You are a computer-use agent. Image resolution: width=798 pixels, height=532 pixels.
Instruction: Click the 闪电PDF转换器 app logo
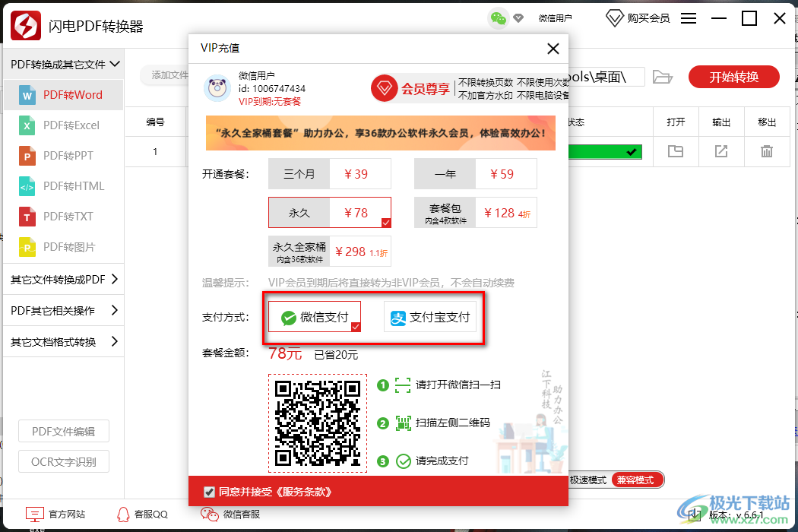click(25, 25)
